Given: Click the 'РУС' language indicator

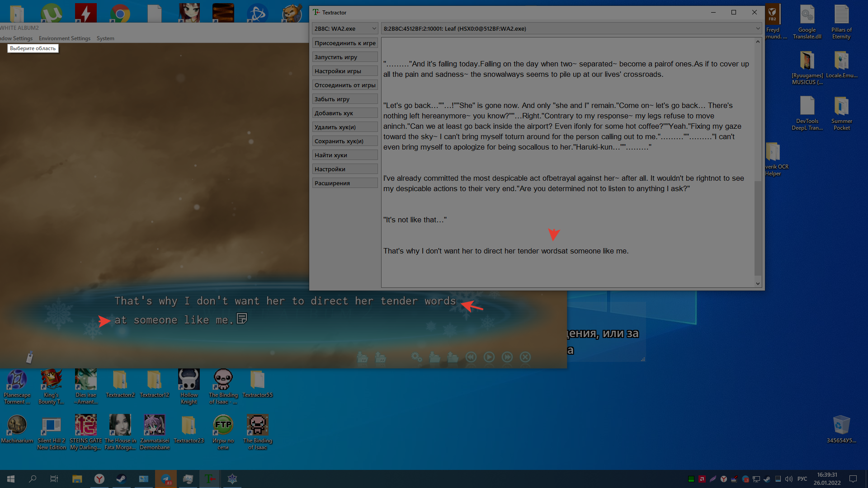Looking at the screenshot, I should pyautogui.click(x=802, y=479).
